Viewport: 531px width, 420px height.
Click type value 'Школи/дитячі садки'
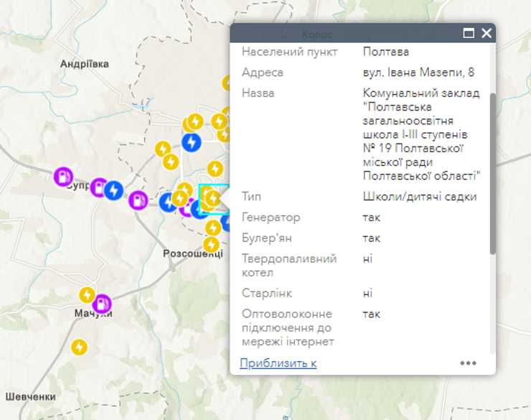point(420,197)
